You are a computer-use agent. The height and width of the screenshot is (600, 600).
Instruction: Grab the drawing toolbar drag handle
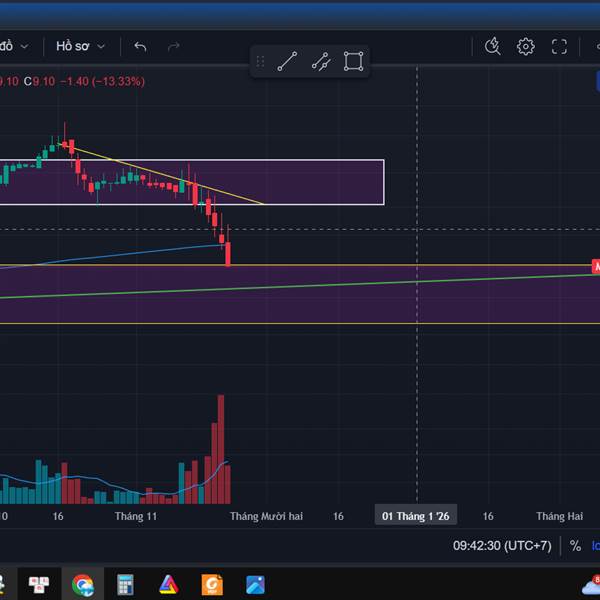[260, 61]
